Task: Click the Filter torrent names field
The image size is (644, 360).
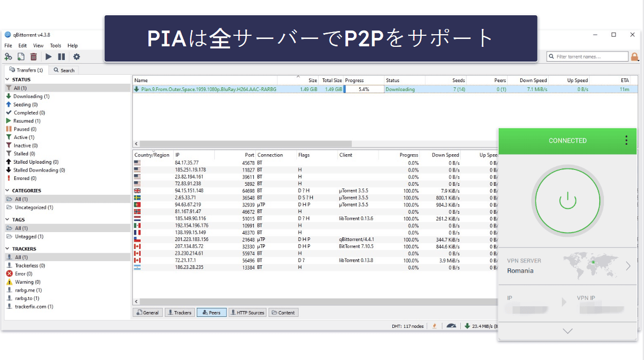Action: [588, 56]
